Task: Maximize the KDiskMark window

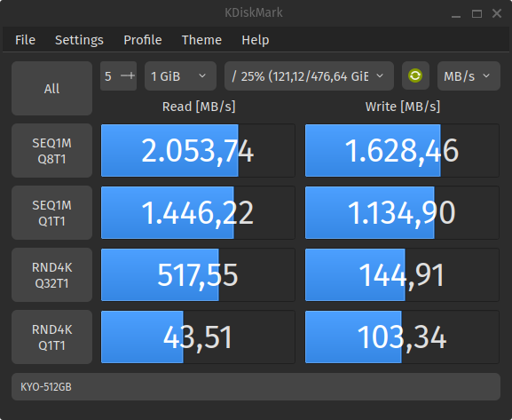Action: point(477,13)
